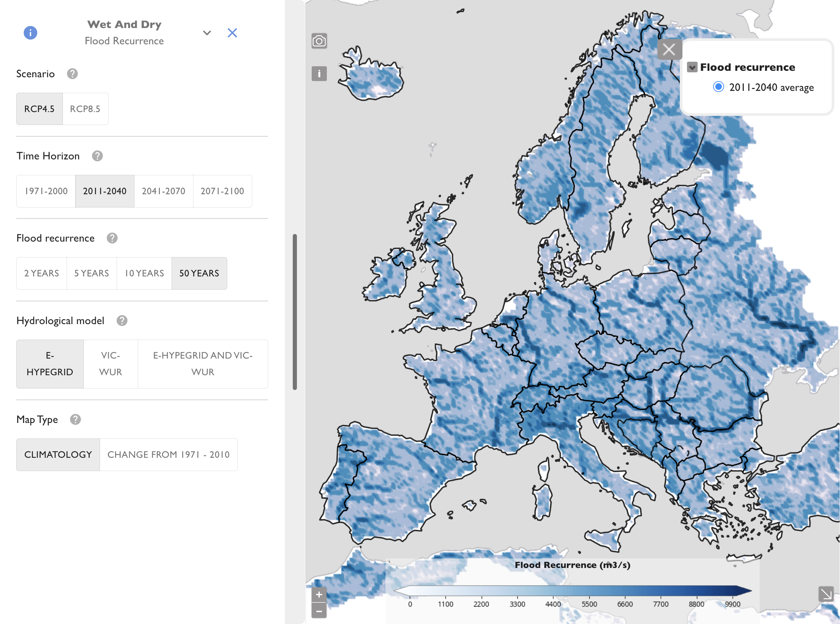Click the help icon next to Scenario
Image resolution: width=840 pixels, height=624 pixels.
(72, 74)
